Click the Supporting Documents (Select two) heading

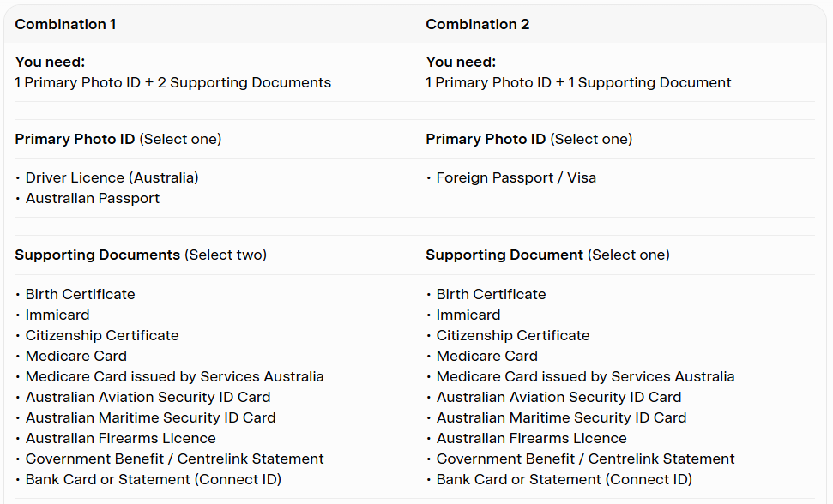pyautogui.click(x=141, y=255)
